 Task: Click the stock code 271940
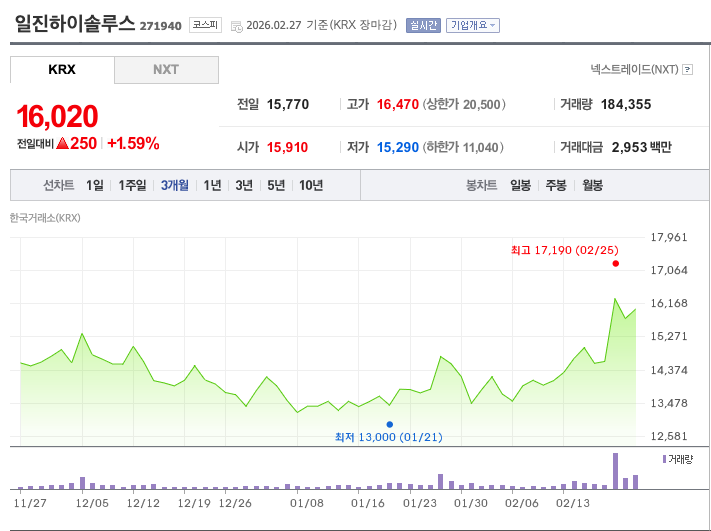point(161,26)
